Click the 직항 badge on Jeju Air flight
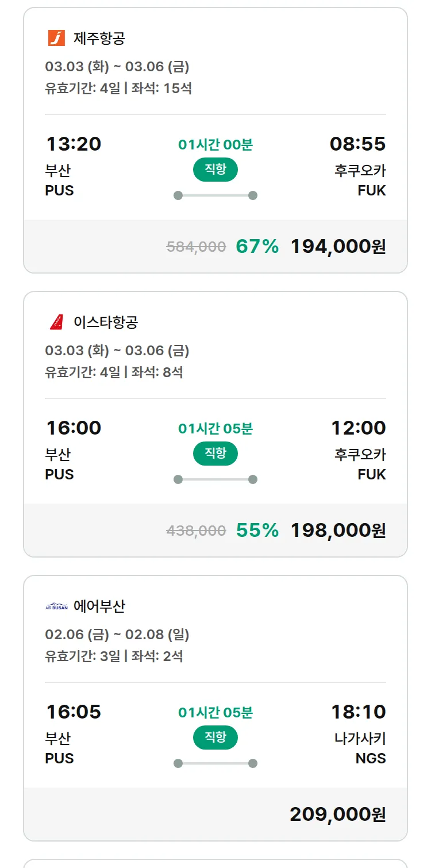This screenshot has width=431, height=868. click(x=215, y=170)
